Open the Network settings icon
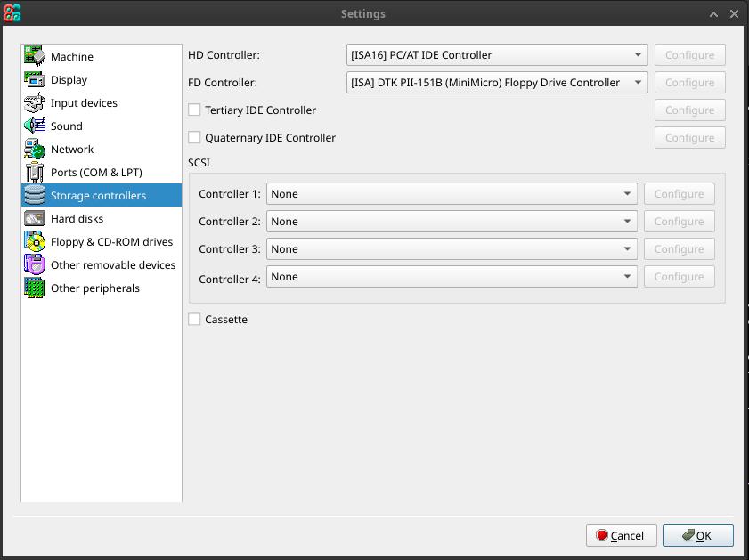Viewport: 749px width, 560px height. click(x=35, y=149)
